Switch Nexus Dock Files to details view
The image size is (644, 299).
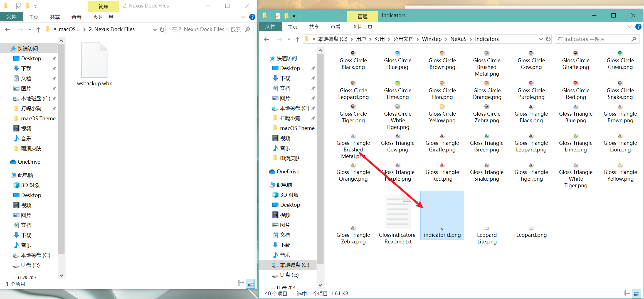click(241, 283)
